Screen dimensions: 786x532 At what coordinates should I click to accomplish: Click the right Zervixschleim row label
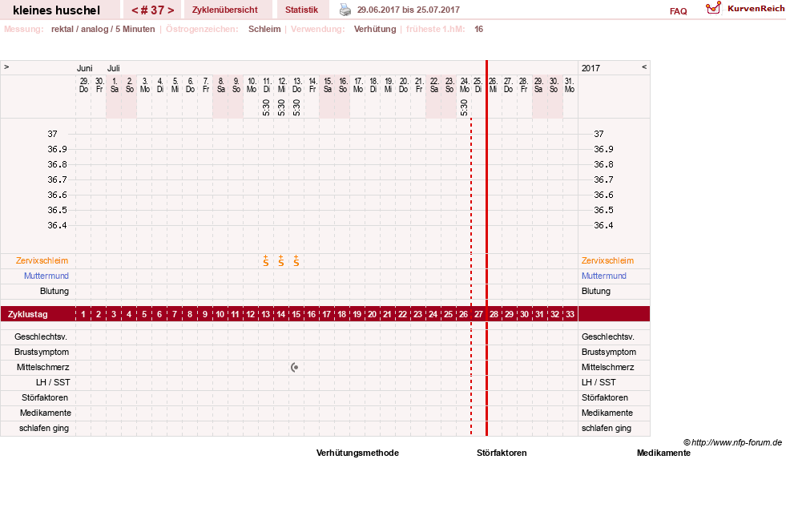[x=607, y=260]
